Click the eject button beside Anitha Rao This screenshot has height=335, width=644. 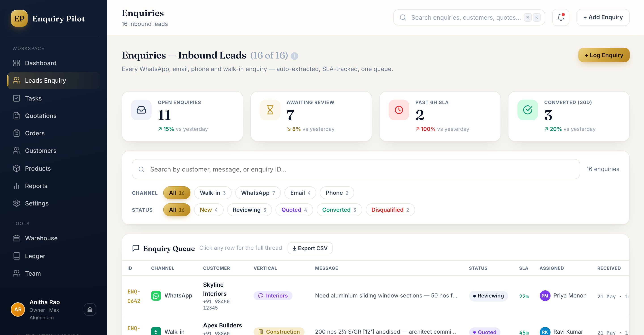coord(90,310)
